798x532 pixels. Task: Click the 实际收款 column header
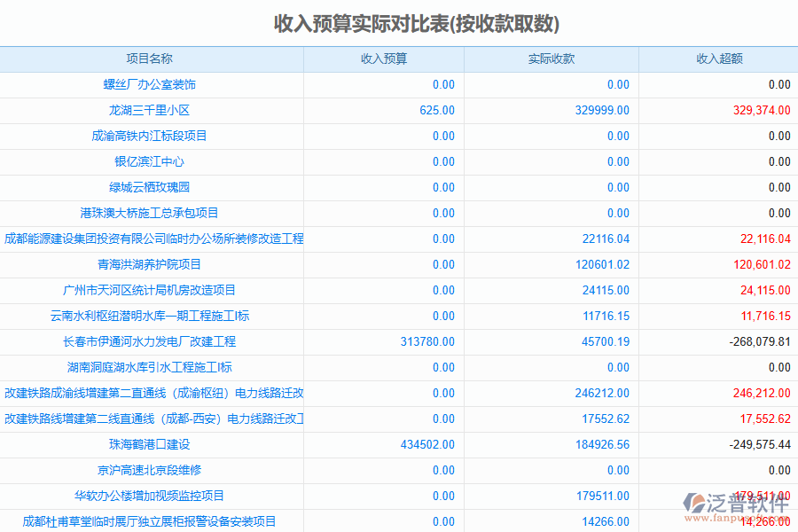click(x=551, y=59)
